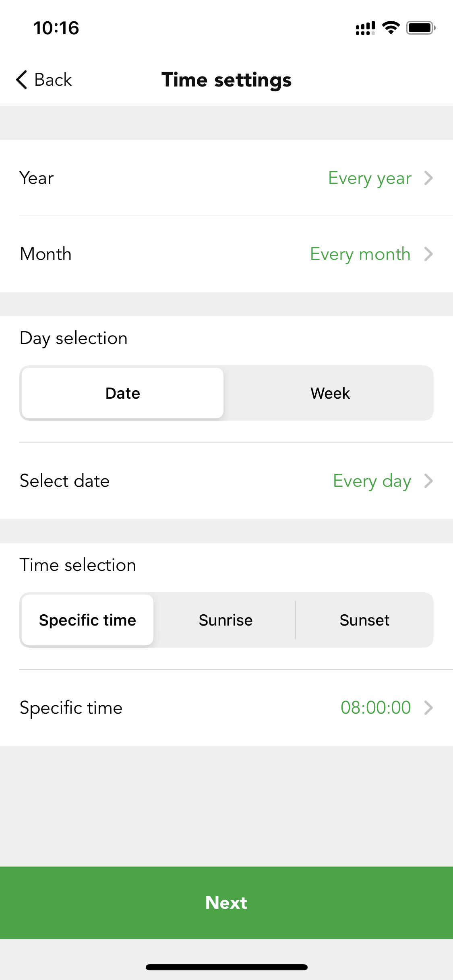Switch day selection to Week

tap(330, 393)
